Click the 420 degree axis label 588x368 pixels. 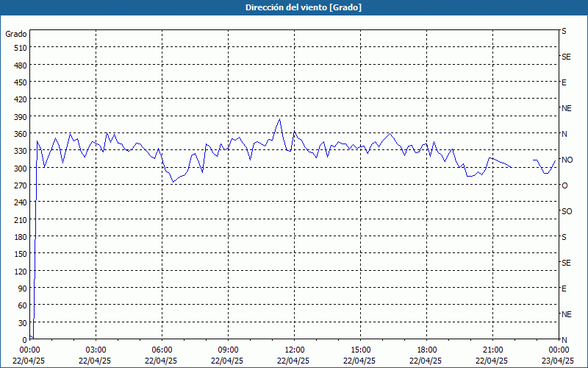[21, 99]
